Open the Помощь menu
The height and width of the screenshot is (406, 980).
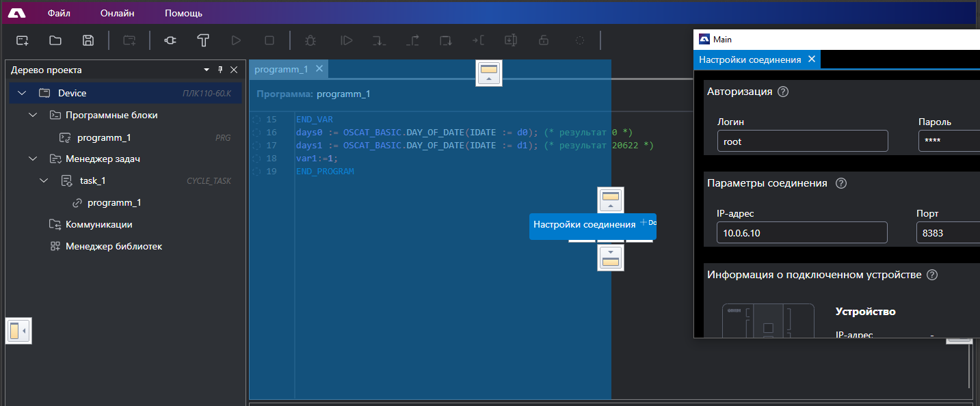pos(183,13)
